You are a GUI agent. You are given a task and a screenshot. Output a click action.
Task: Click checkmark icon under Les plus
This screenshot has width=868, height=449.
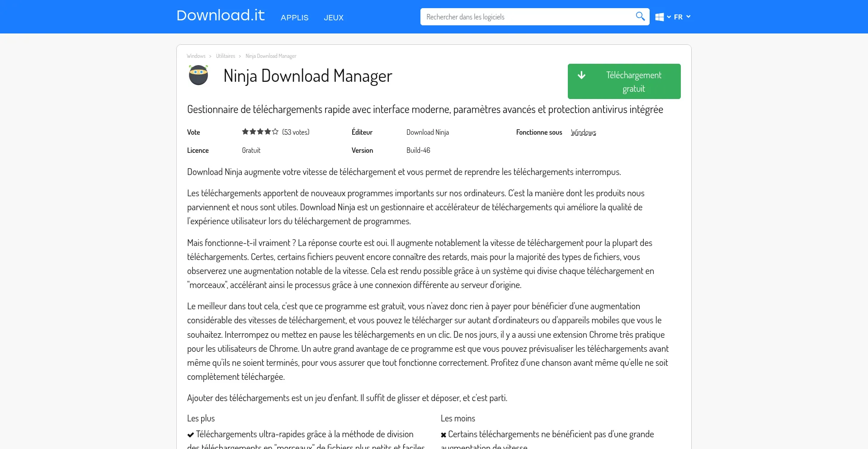[x=190, y=435]
